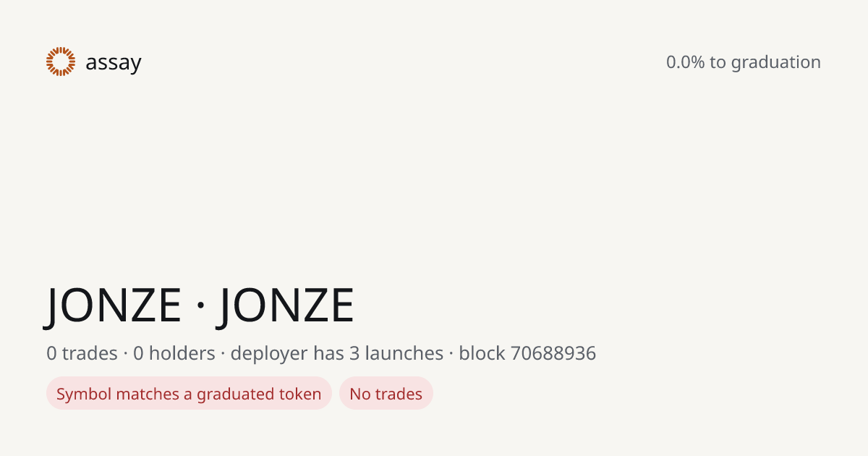This screenshot has height=456, width=868.
Task: Click the 0.0% percentage value
Action: pos(685,62)
